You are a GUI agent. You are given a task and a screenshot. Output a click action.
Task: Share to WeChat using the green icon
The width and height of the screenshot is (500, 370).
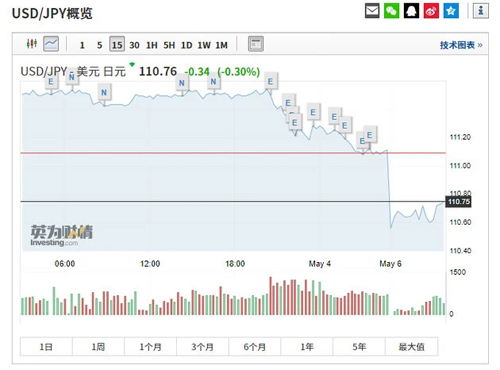pos(392,11)
